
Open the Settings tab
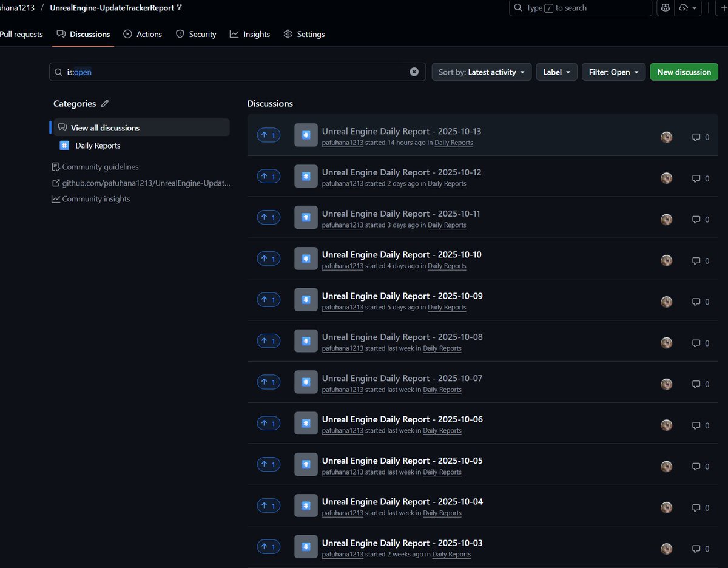coord(304,34)
